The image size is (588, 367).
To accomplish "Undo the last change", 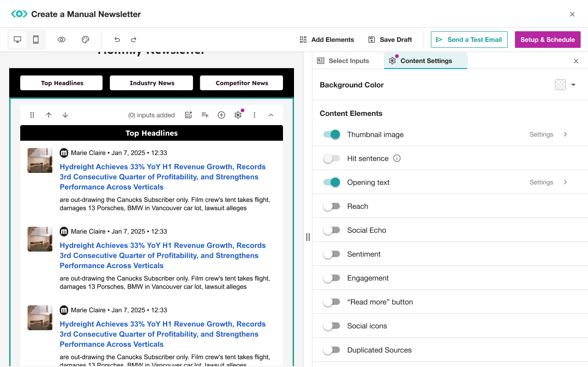I will click(117, 40).
